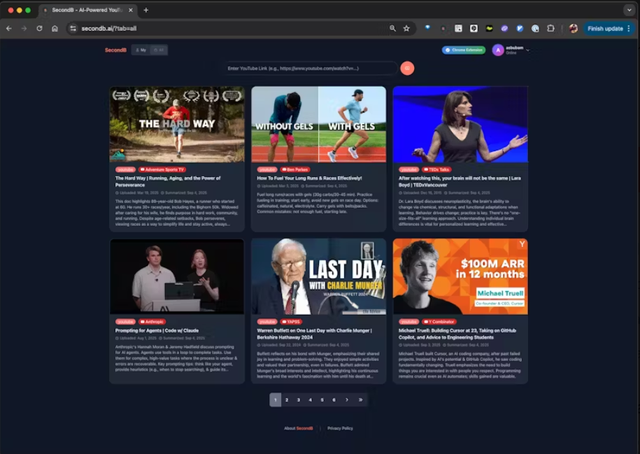
Task: Open the Without Gels With Gels thumbnail
Action: point(318,124)
